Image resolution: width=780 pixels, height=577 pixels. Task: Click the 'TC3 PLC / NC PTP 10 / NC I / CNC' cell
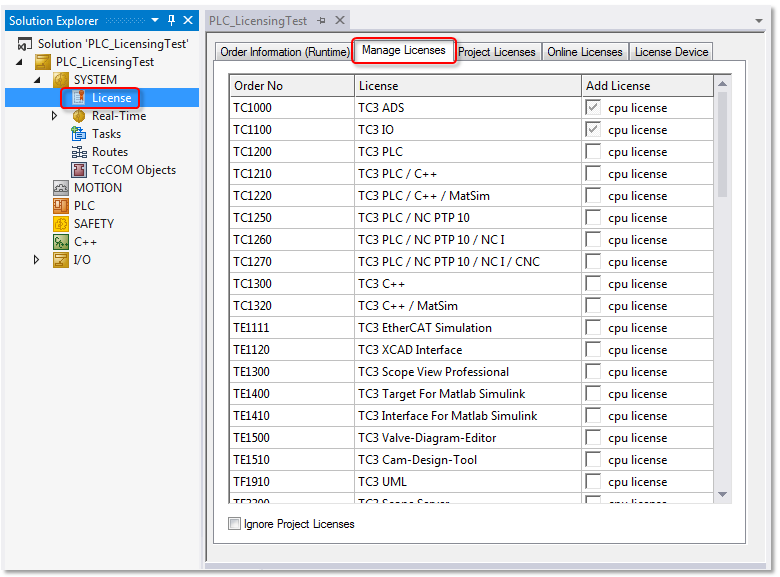pos(468,262)
